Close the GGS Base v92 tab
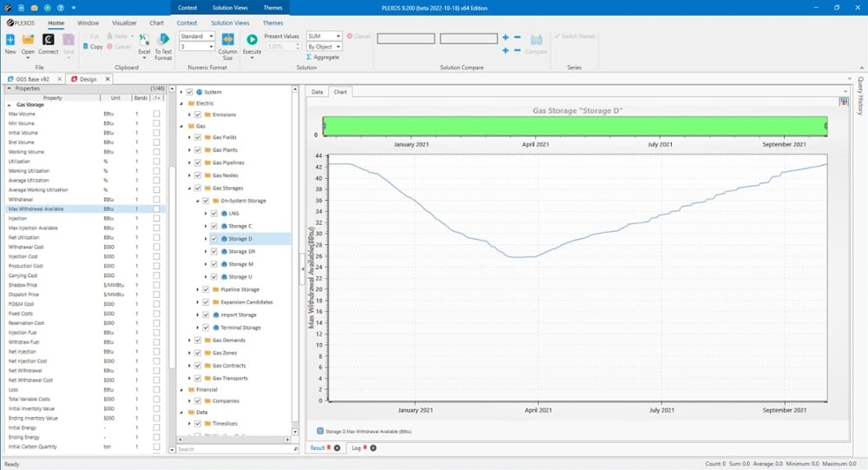 (x=60, y=79)
